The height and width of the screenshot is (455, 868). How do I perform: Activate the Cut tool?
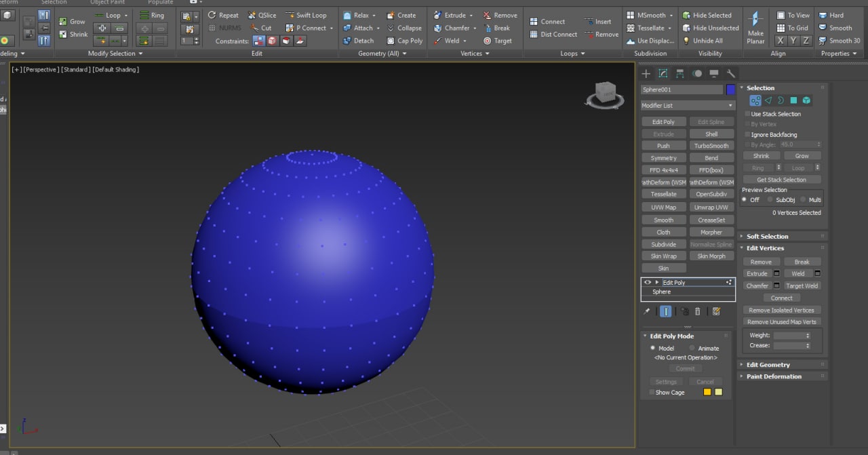pos(260,28)
